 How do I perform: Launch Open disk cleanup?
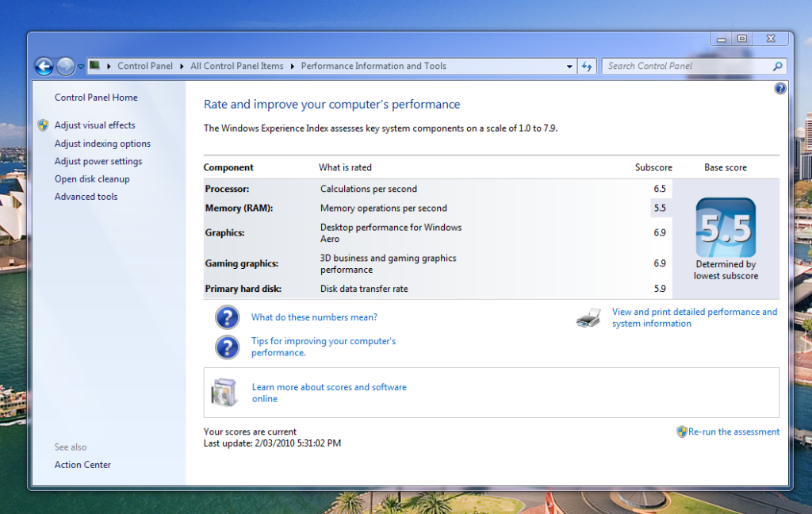click(92, 178)
